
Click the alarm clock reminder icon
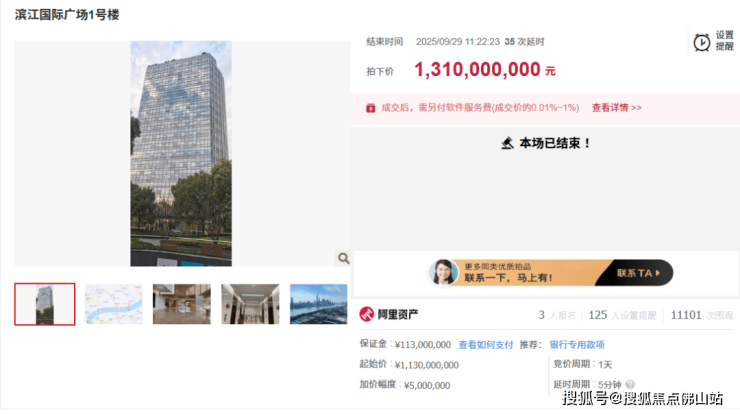[x=702, y=42]
